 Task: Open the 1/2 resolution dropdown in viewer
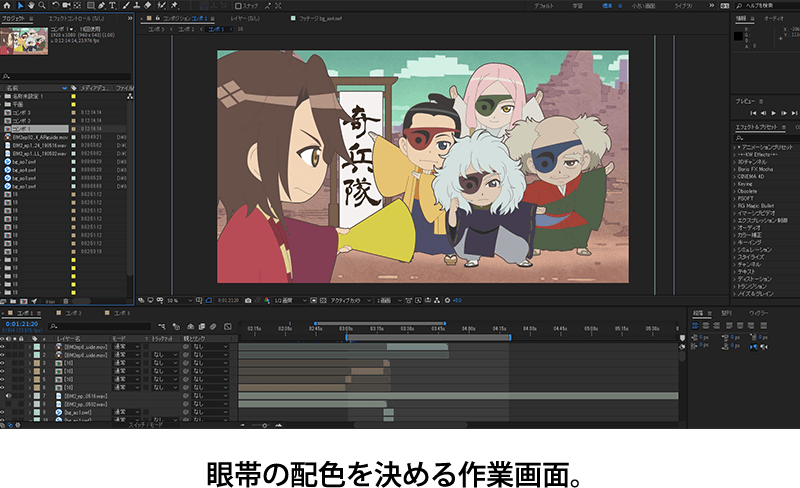(x=290, y=301)
